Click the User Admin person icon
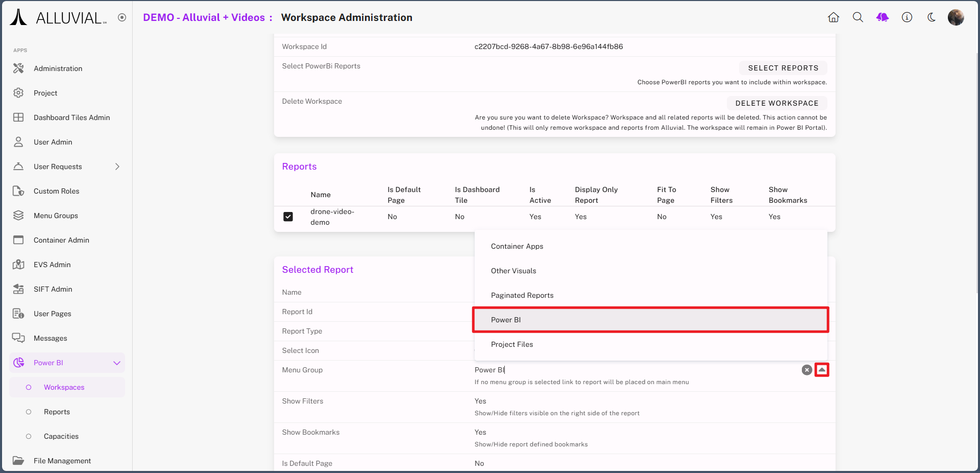Screen dimensions: 980x473 [x=18, y=142]
